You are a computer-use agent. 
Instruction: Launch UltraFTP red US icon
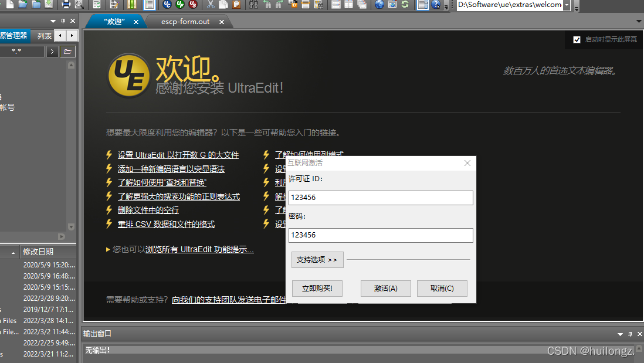coord(192,4)
